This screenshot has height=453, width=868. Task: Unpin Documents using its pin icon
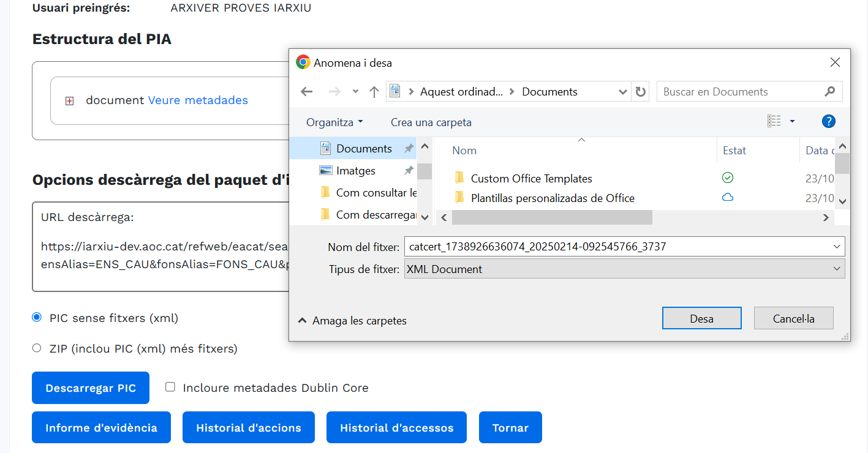409,149
